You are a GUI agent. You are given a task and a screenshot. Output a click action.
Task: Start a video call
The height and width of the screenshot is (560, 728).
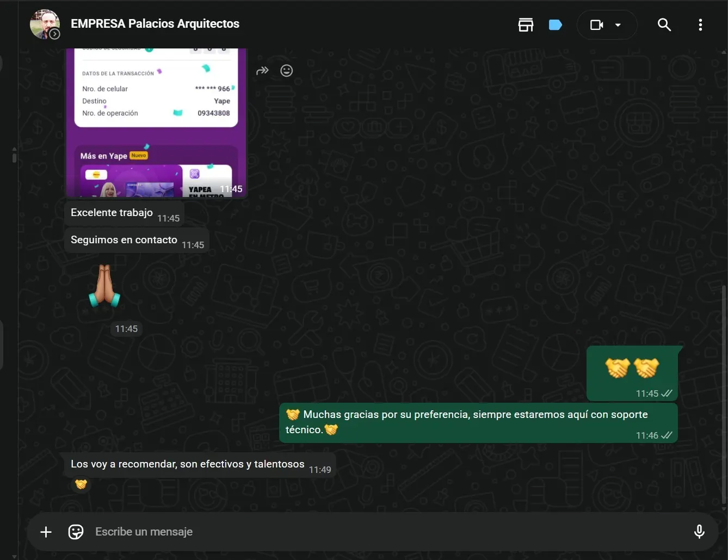click(x=597, y=24)
